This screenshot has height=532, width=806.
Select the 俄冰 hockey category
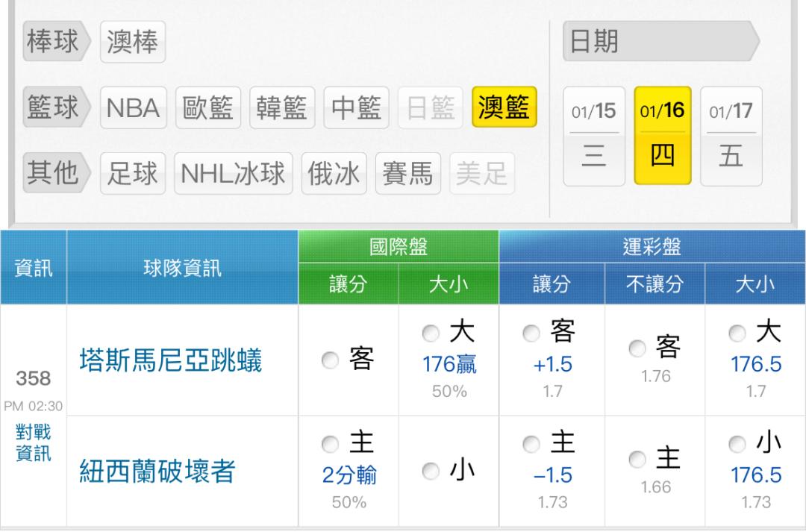[334, 173]
